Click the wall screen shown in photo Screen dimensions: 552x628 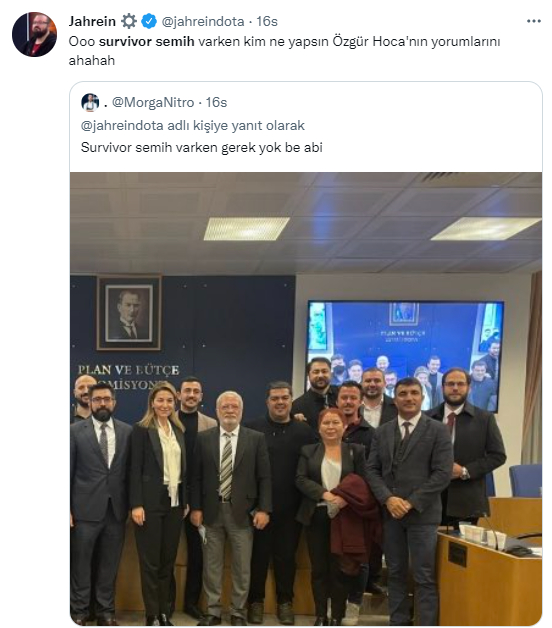[405, 354]
